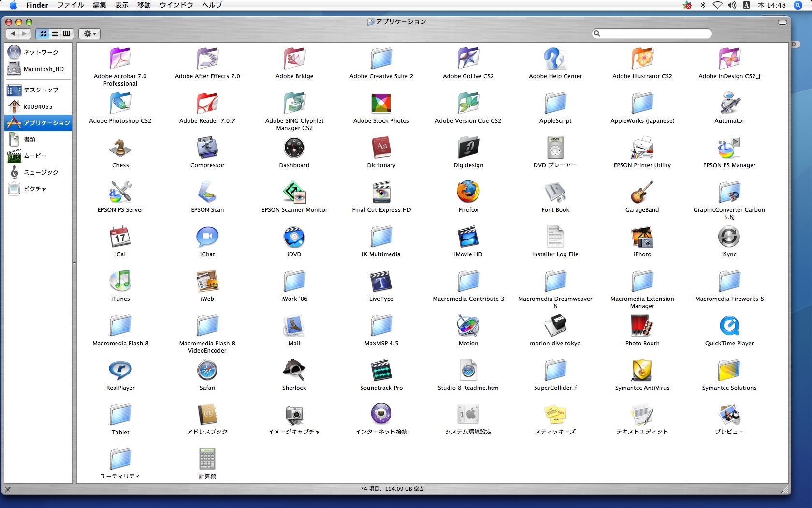This screenshot has height=508, width=812.
Task: Select 書類 in the sidebar
Action: [x=39, y=139]
